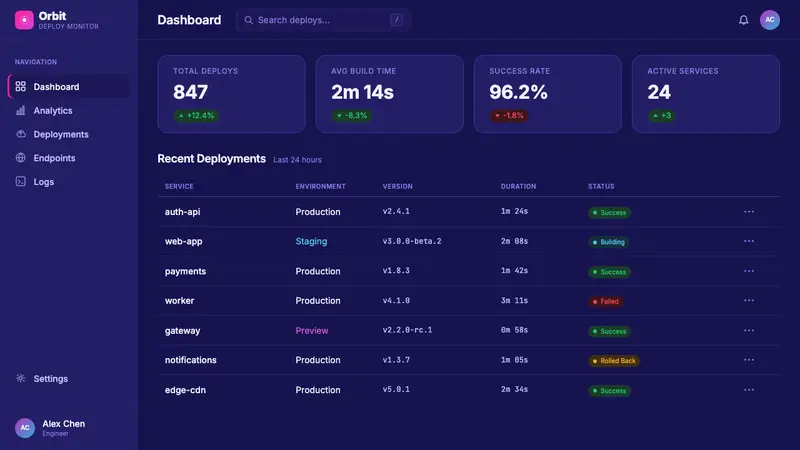Click version v2.2.0-rc.1
Viewport: 800px width, 450px height.
407,330
